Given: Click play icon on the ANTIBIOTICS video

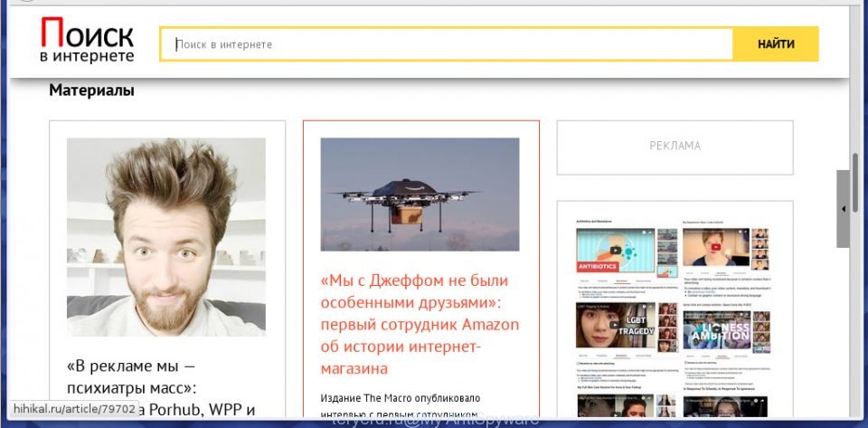Looking at the screenshot, I should [x=615, y=251].
